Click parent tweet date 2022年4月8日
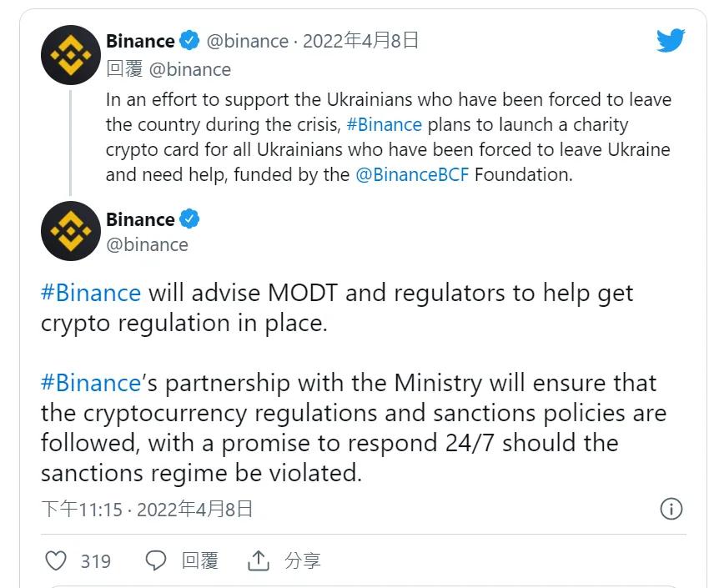 (x=360, y=41)
